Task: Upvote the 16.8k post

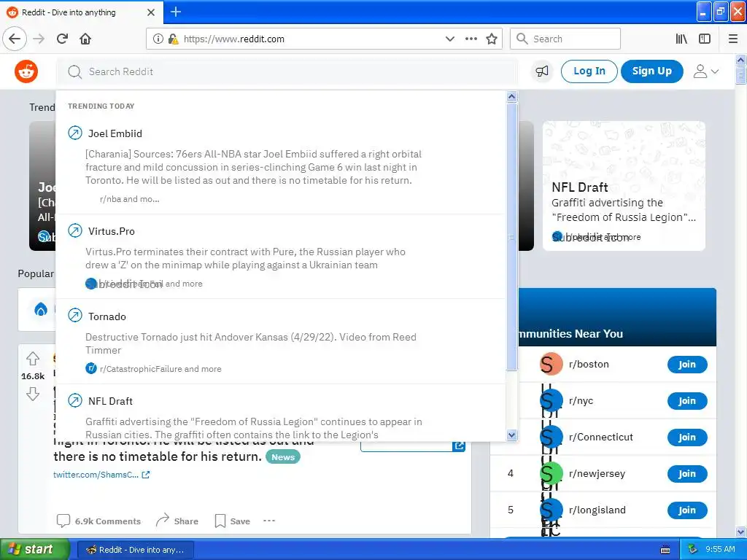Action: [33, 358]
